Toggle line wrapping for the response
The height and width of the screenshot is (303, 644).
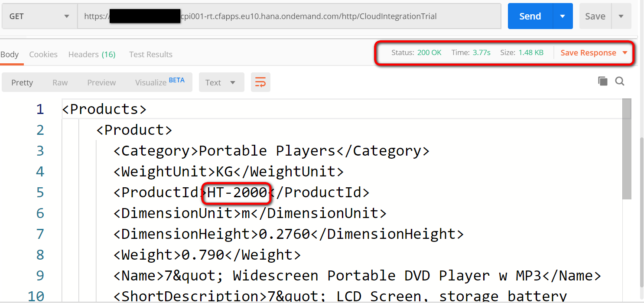click(260, 82)
